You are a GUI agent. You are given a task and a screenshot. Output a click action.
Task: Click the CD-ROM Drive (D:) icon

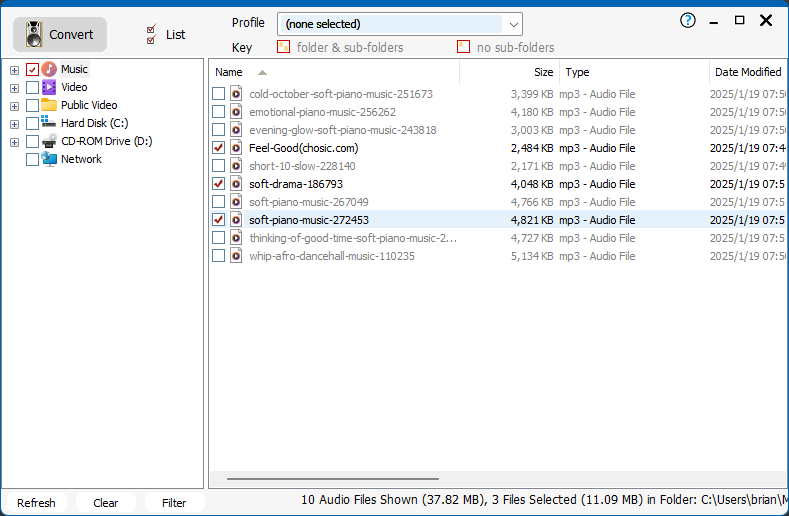(x=49, y=141)
